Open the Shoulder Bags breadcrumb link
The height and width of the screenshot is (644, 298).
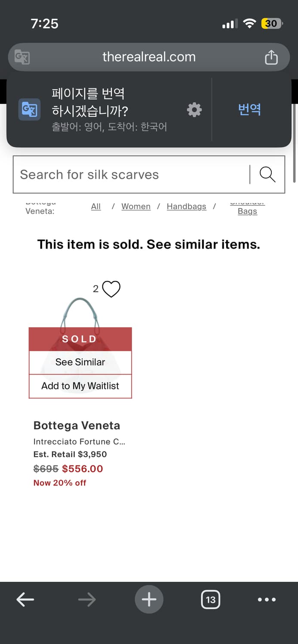pos(247,210)
